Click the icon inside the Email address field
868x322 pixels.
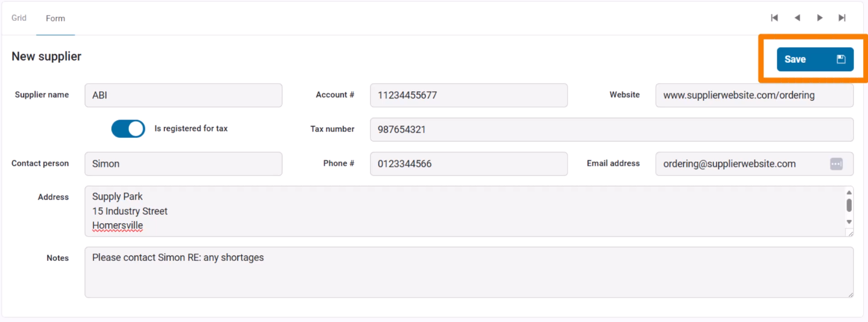click(836, 164)
